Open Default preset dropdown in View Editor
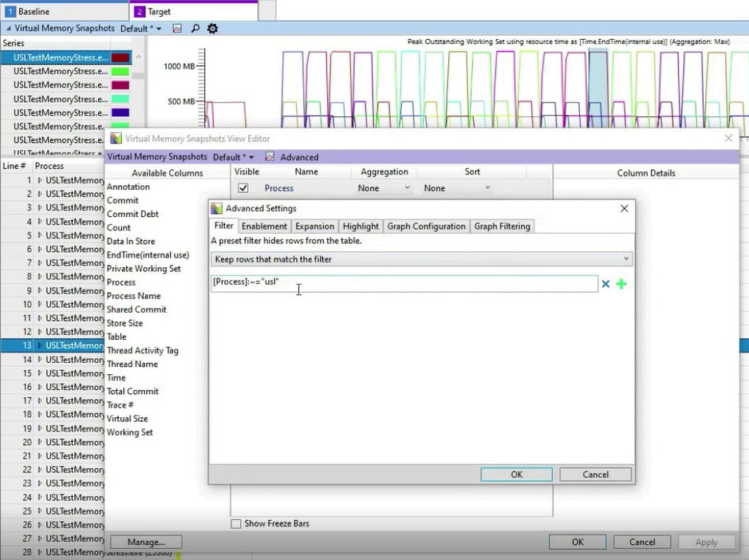The image size is (749, 560). pyautogui.click(x=234, y=156)
